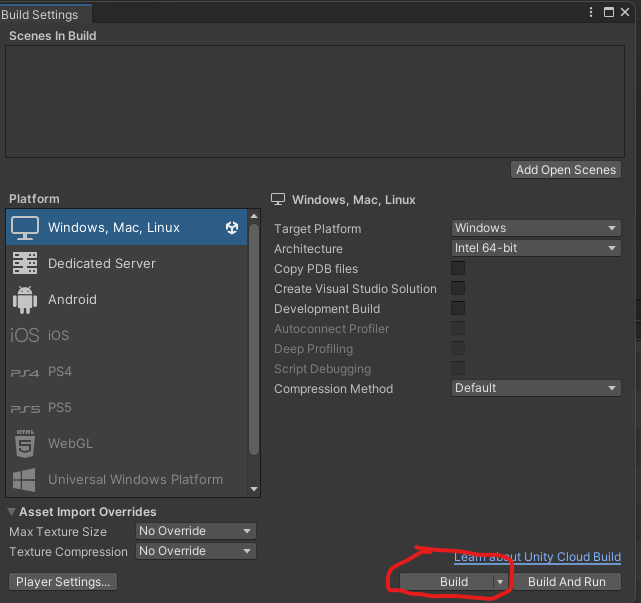Select the WebGL platform
This screenshot has height=603, width=641.
pyautogui.click(x=126, y=444)
